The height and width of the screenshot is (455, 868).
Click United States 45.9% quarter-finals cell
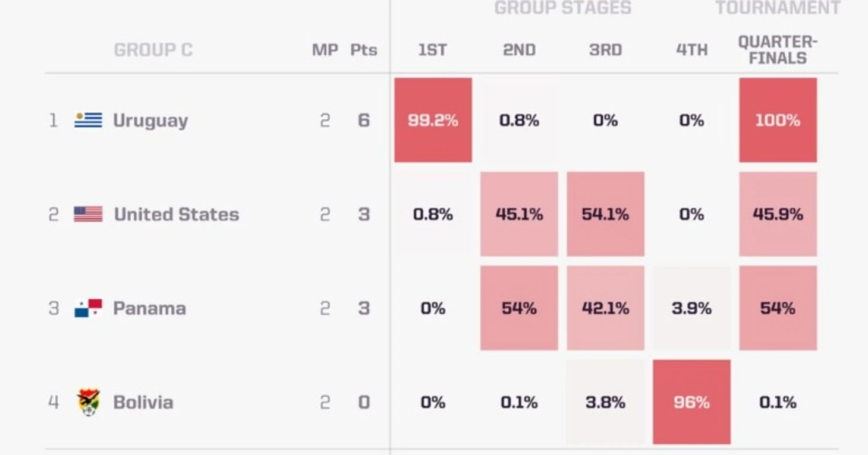[778, 214]
